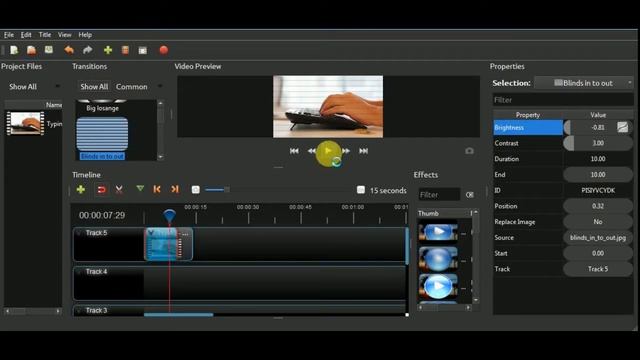This screenshot has height=360, width=640.
Task: Click the zoom out icon left of the slider
Action: click(196, 189)
